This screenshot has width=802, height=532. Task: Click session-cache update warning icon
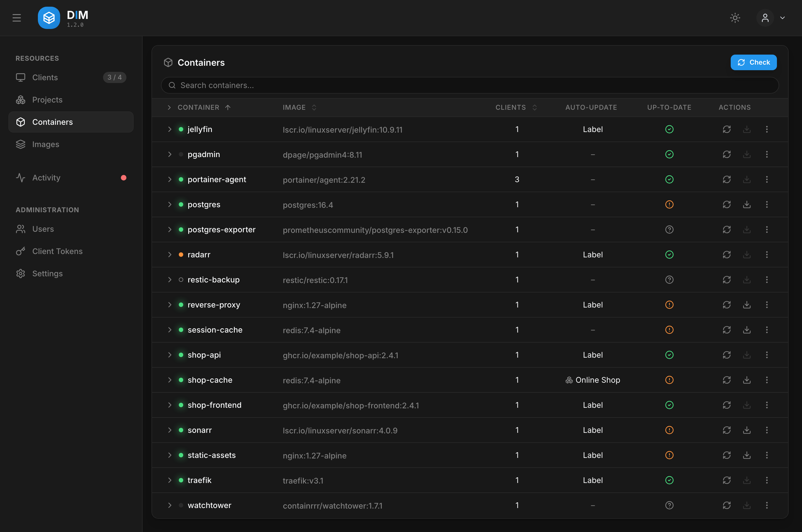(x=669, y=330)
